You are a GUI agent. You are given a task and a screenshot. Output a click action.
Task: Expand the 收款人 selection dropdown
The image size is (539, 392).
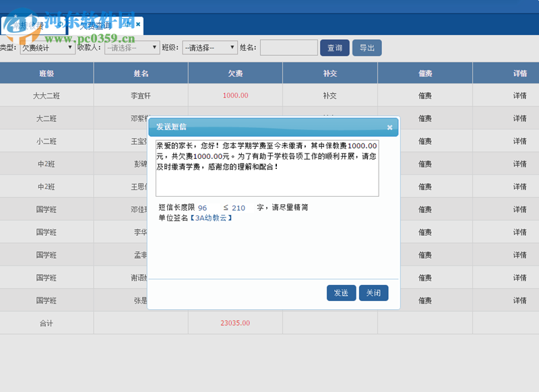[x=131, y=47]
